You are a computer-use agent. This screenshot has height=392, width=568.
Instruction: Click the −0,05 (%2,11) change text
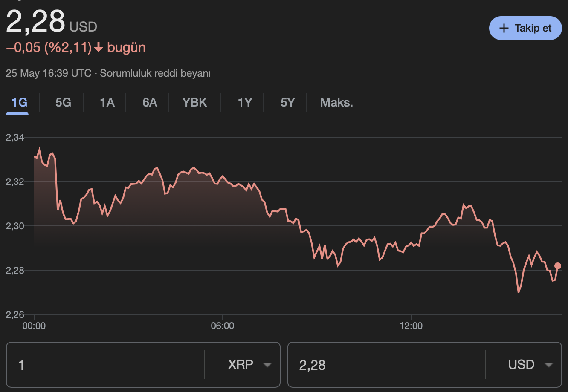tap(49, 48)
